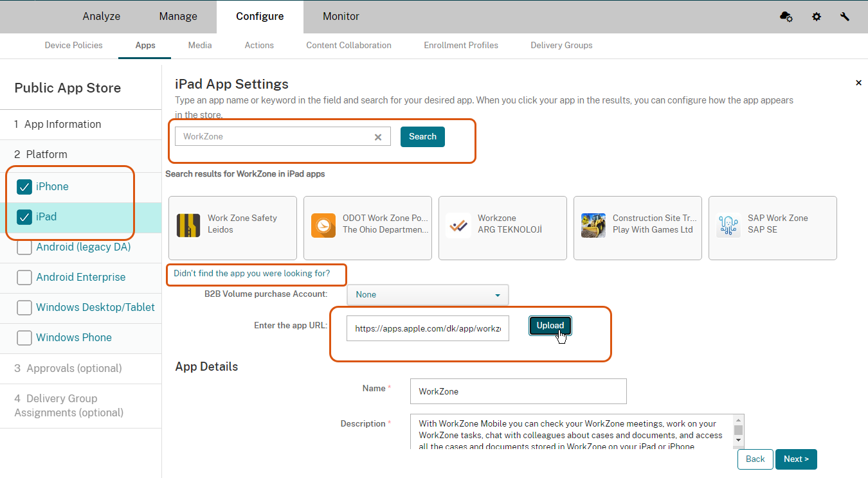Switch to the Manage tab
The height and width of the screenshot is (478, 868).
[x=178, y=17]
